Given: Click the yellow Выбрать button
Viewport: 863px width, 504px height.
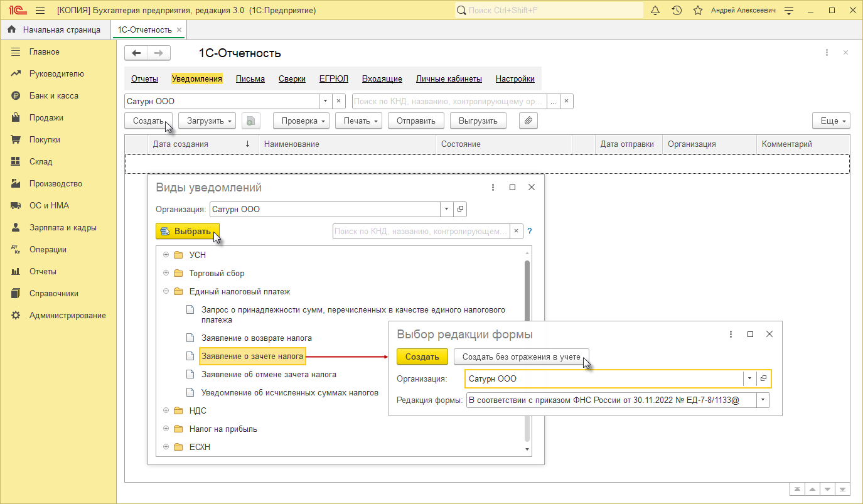Looking at the screenshot, I should (188, 231).
